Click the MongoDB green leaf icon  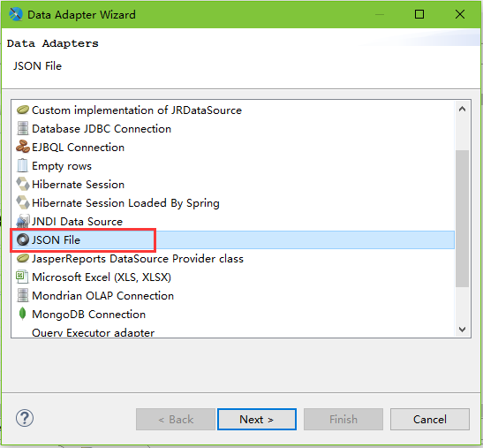(x=22, y=314)
